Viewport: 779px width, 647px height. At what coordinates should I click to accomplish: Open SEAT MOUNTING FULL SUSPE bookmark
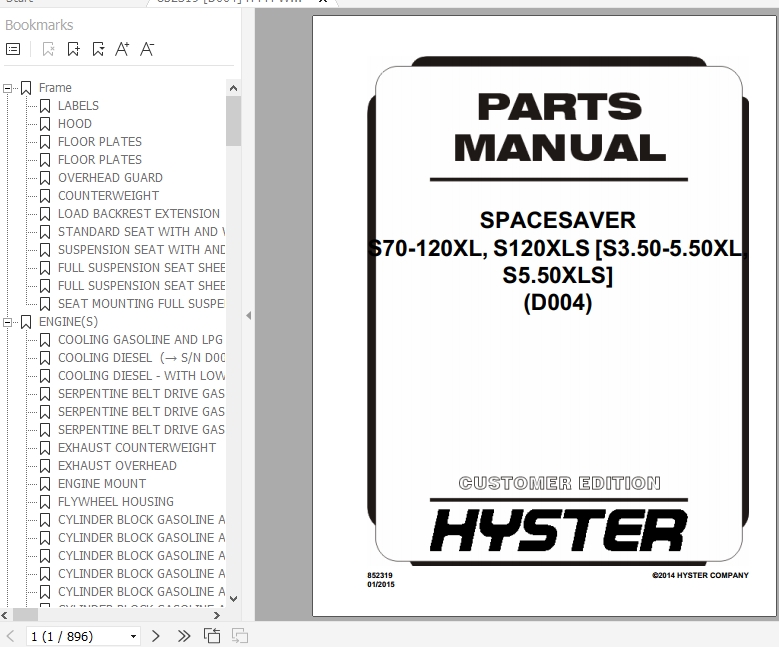141,304
